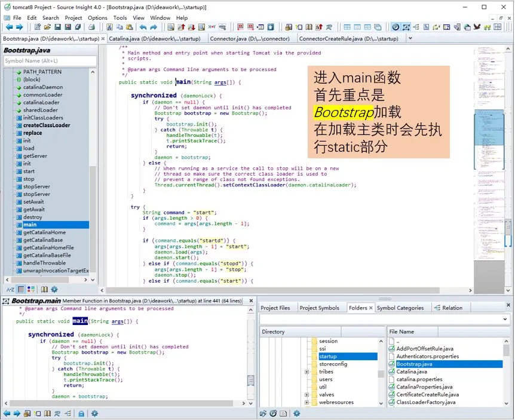The height and width of the screenshot is (420, 515).
Task: Click back arrow in Context window toolbar
Action: (7, 413)
